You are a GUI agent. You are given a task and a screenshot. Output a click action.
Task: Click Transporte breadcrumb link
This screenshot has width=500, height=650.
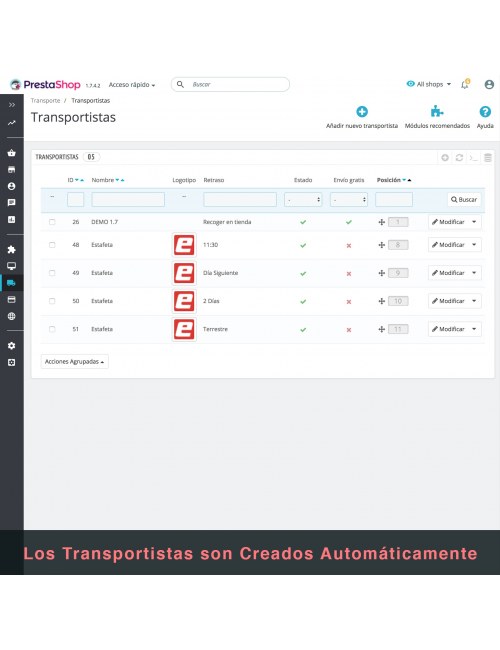coord(45,101)
